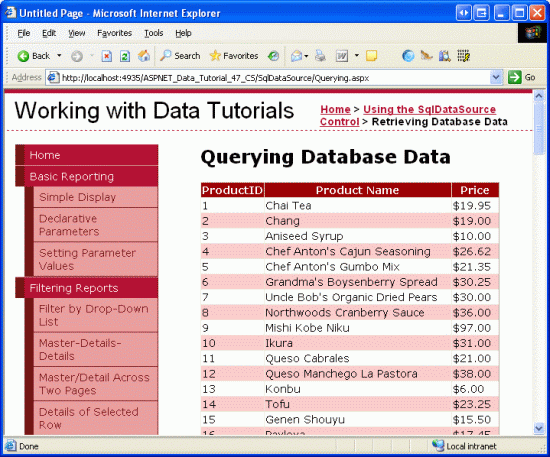The image size is (550, 457).
Task: Go to the browser Home page icon
Action: pyautogui.click(x=144, y=56)
